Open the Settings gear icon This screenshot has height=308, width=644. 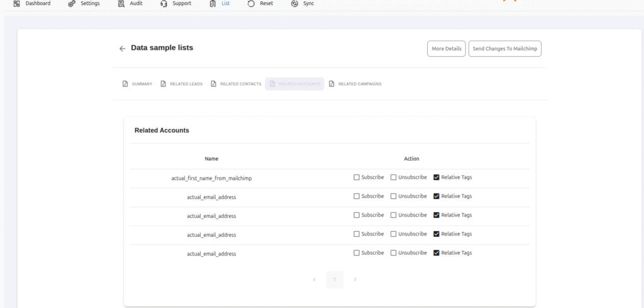[x=72, y=4]
